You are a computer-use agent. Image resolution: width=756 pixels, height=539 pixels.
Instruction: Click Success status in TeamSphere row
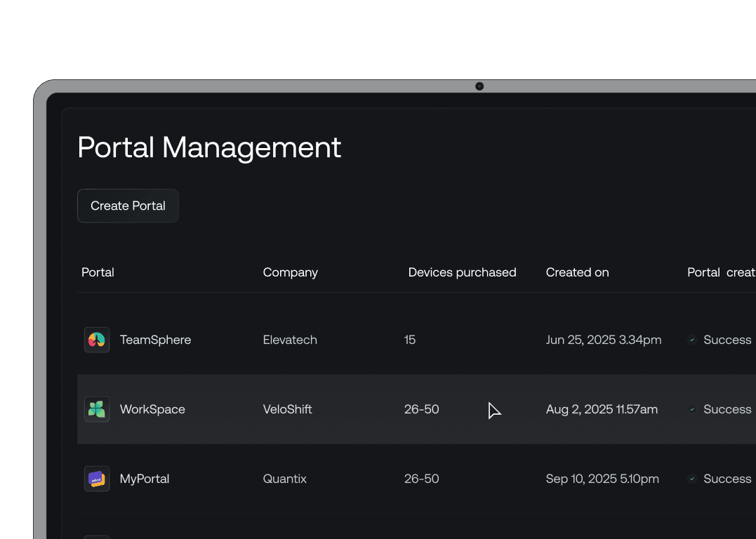(727, 340)
